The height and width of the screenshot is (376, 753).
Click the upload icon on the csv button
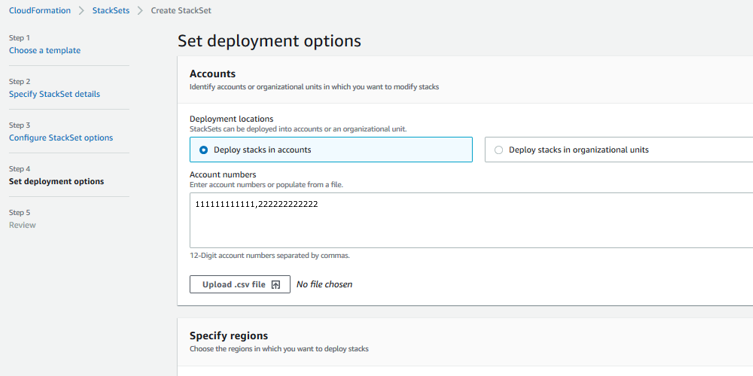(276, 284)
